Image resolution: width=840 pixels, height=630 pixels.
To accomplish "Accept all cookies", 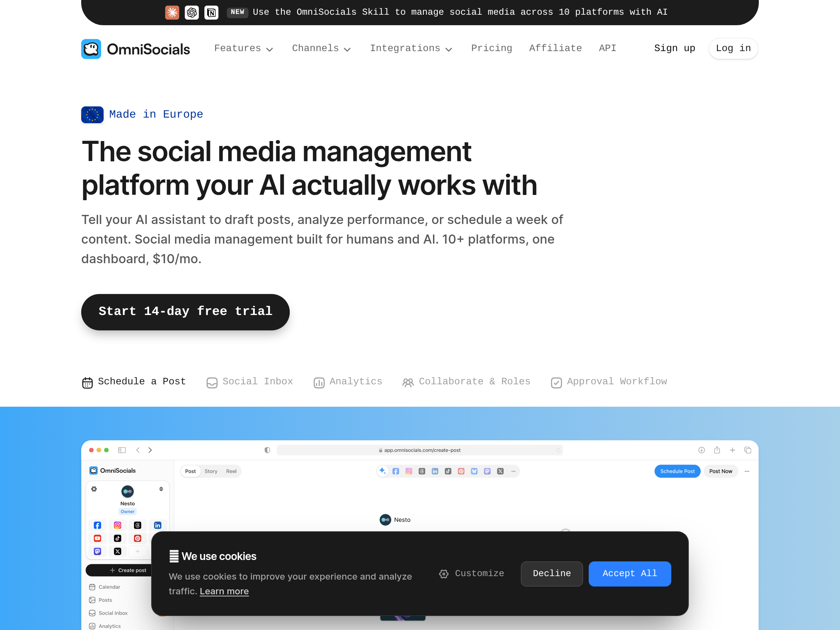I will pos(630,573).
